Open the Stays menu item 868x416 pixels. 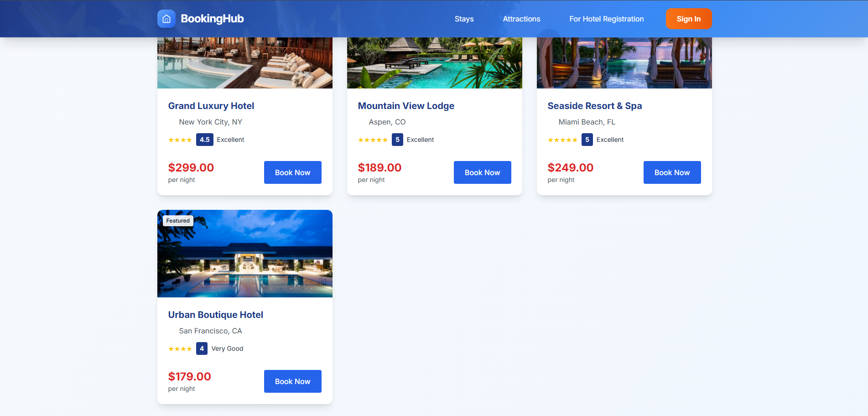464,19
